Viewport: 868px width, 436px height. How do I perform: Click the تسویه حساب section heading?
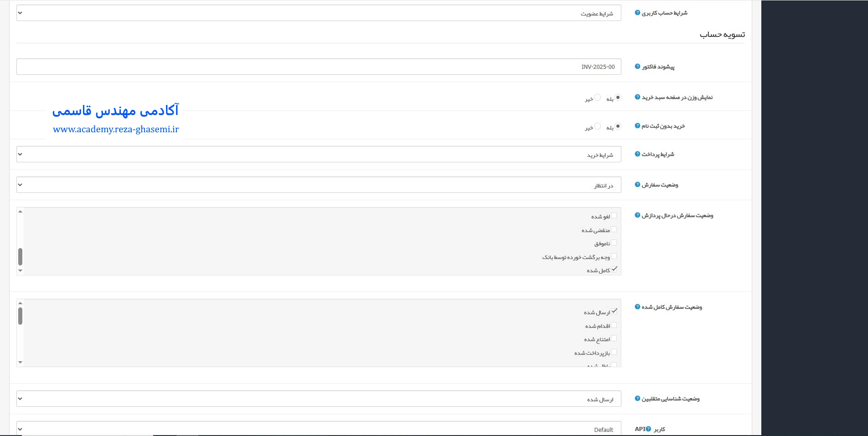click(x=723, y=35)
